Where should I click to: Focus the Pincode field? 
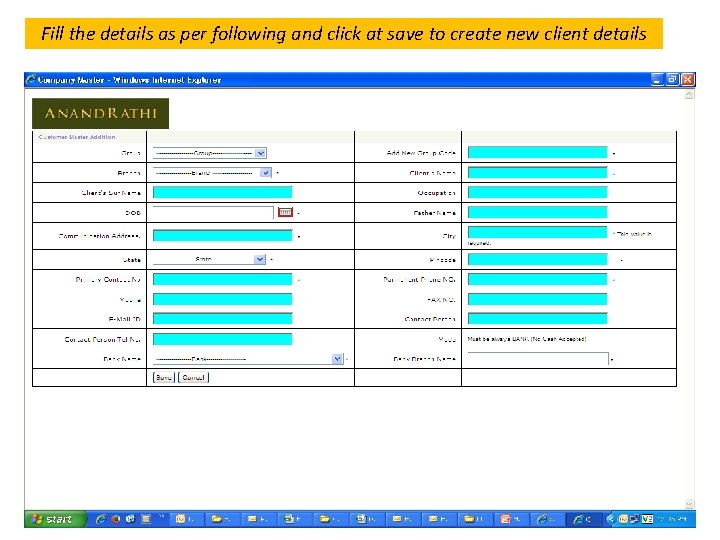537,259
